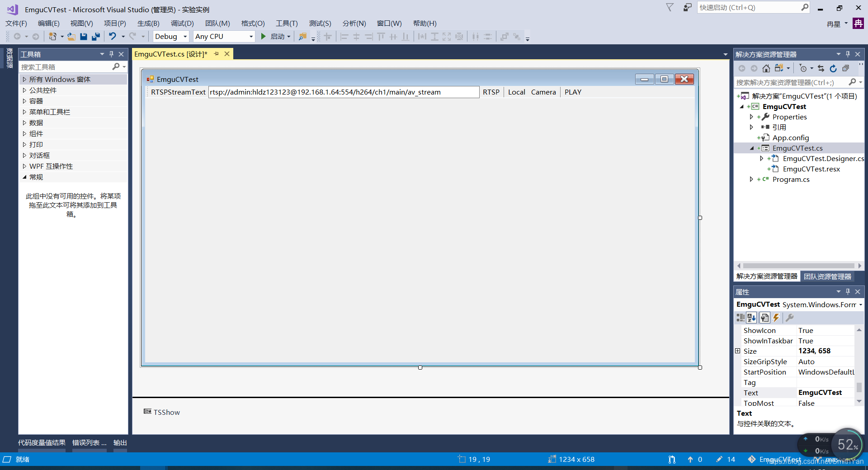Save the current file with the disk icon
This screenshot has height=470, width=868.
point(84,37)
